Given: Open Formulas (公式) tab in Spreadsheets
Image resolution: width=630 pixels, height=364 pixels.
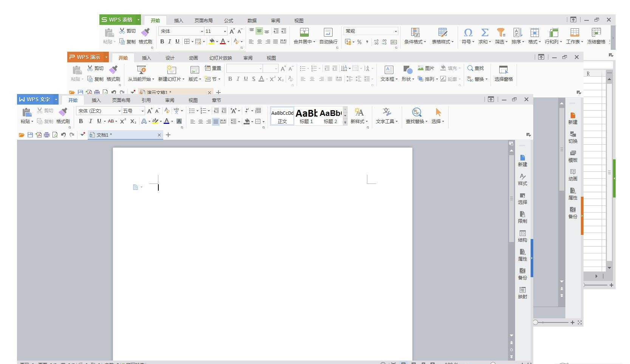Looking at the screenshot, I should point(229,20).
